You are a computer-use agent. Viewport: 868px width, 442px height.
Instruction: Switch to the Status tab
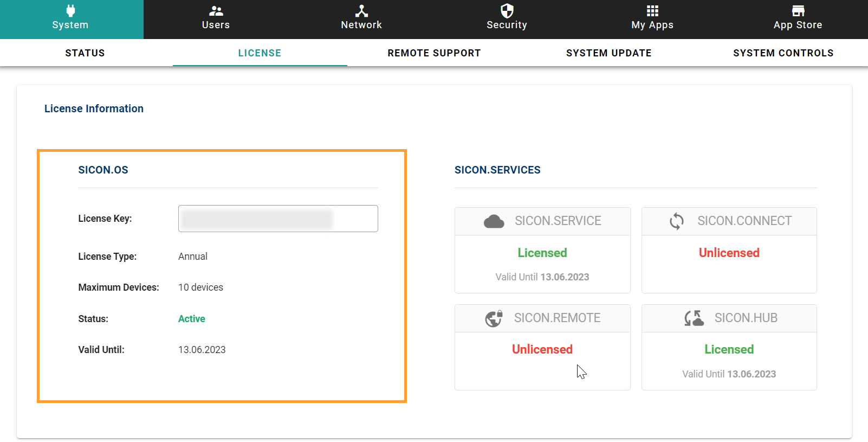(85, 53)
